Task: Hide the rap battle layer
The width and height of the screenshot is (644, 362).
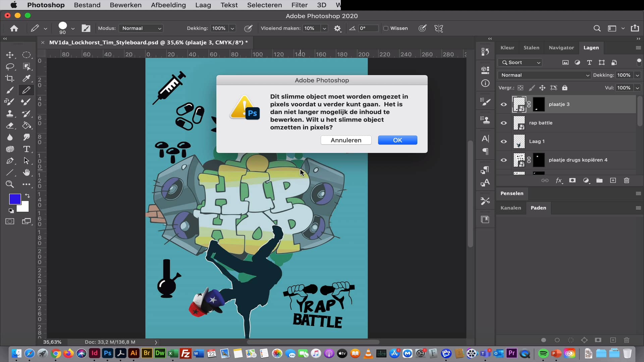Action: tap(504, 123)
